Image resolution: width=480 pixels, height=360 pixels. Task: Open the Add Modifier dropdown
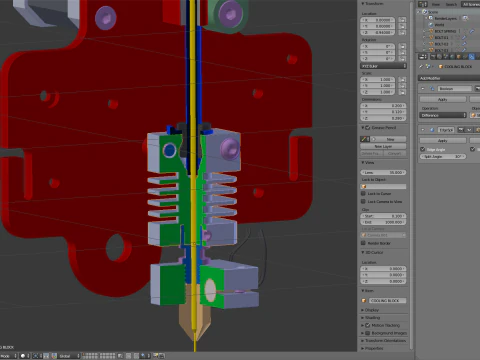point(449,78)
